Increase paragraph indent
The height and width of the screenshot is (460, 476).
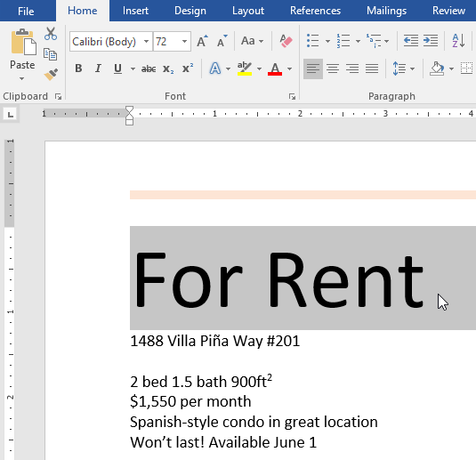click(431, 41)
